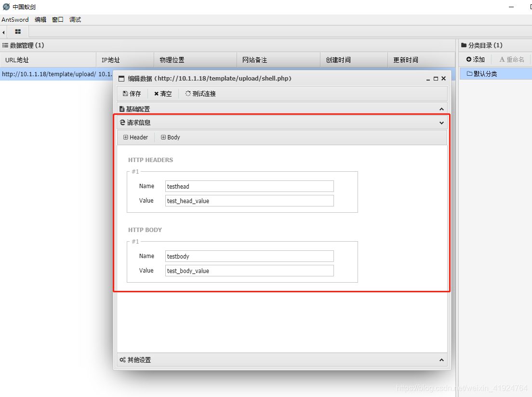Click the 分类目录 (1) panel title

pos(485,45)
